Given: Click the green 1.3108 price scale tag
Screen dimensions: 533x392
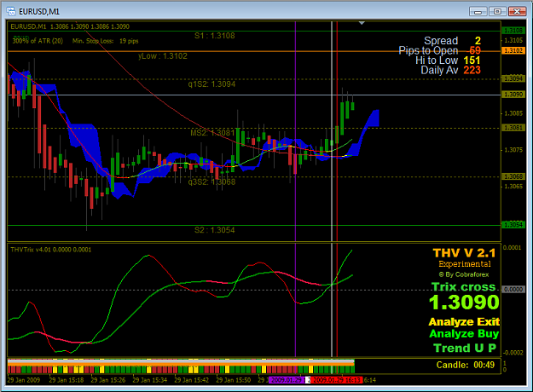Looking at the screenshot, I should (513, 31).
